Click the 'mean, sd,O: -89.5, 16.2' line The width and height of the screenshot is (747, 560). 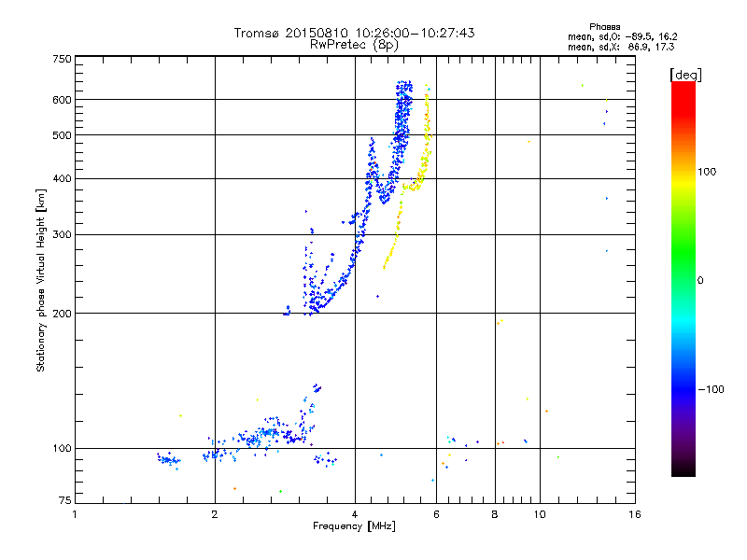tap(622, 36)
